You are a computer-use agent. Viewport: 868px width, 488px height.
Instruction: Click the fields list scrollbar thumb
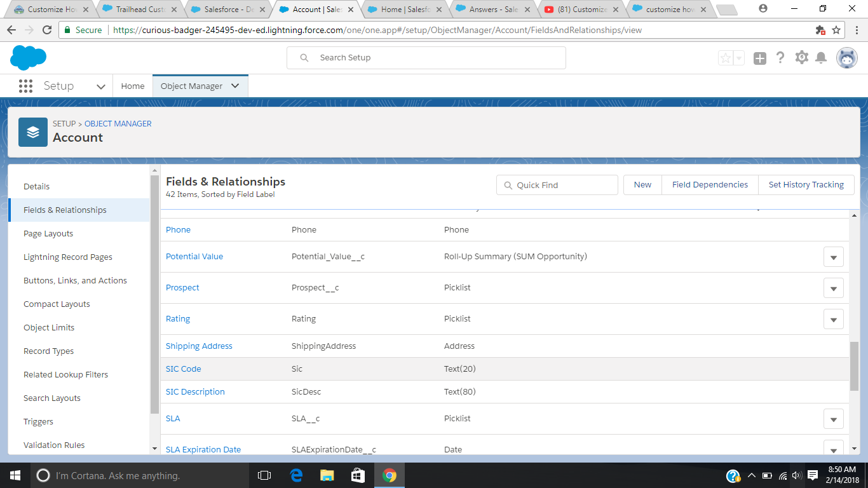pos(854,367)
